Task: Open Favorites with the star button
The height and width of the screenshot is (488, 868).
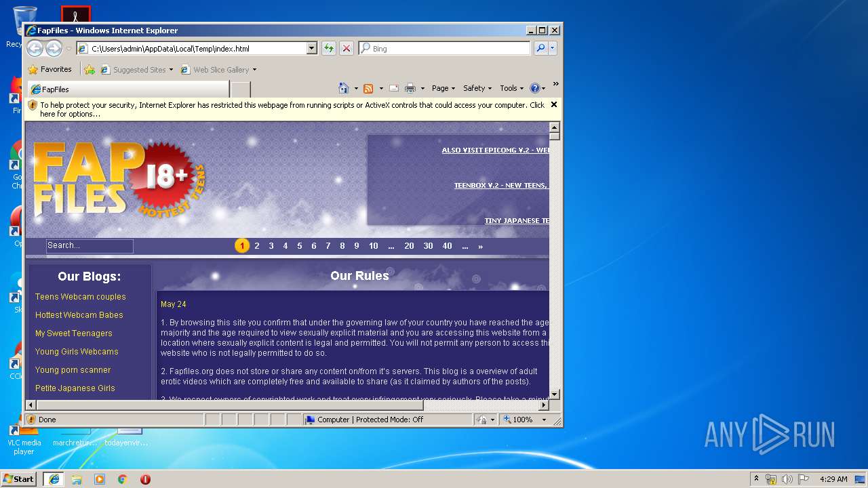Action: click(50, 69)
